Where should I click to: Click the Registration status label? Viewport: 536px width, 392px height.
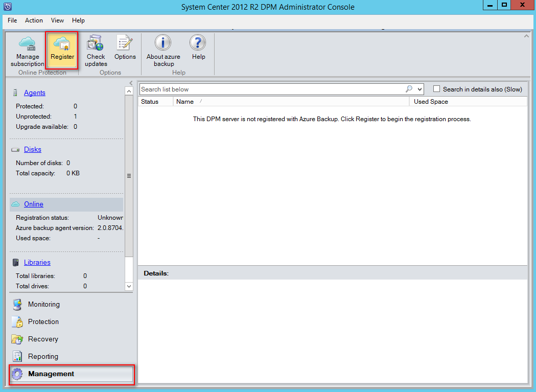[42, 218]
